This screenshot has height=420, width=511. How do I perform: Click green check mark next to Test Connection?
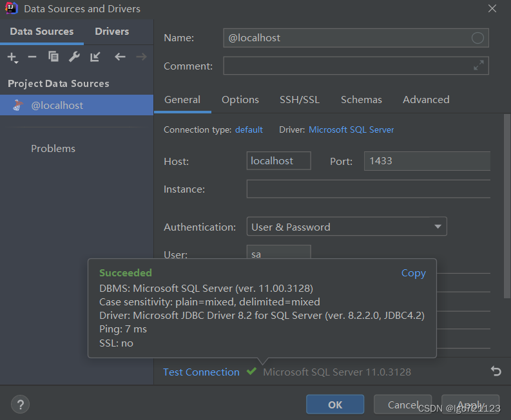(x=251, y=371)
